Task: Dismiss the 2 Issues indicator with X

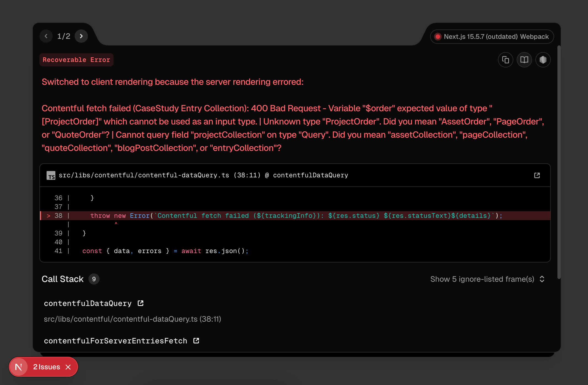Action: (68, 367)
